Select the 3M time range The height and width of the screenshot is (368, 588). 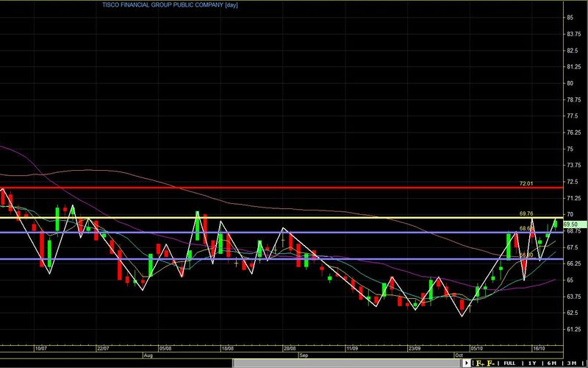coord(571,363)
